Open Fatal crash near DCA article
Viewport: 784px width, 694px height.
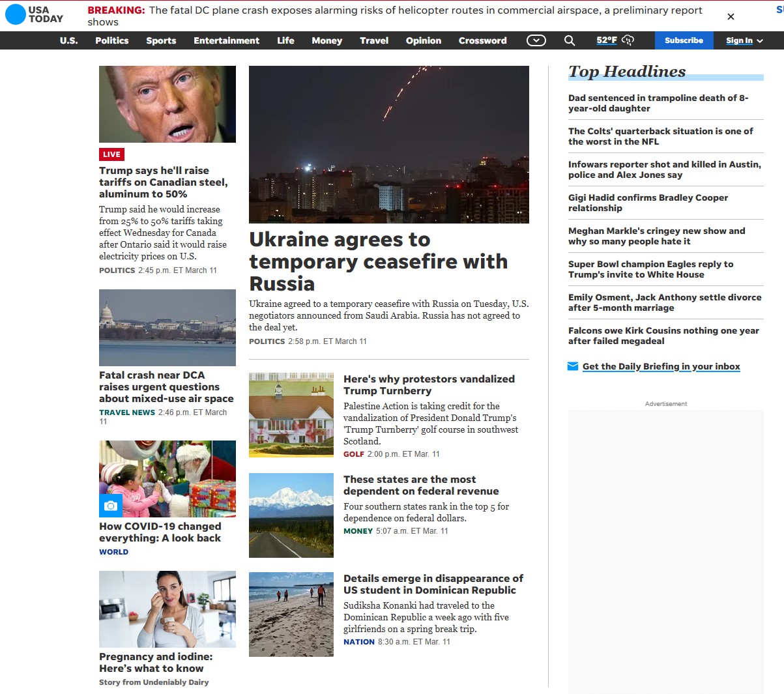[166, 386]
